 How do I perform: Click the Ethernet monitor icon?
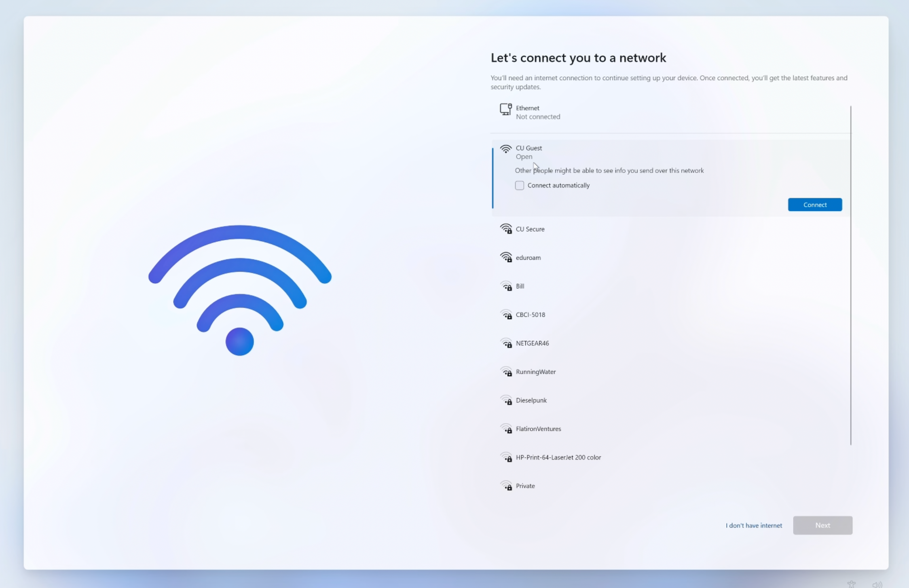click(x=505, y=109)
